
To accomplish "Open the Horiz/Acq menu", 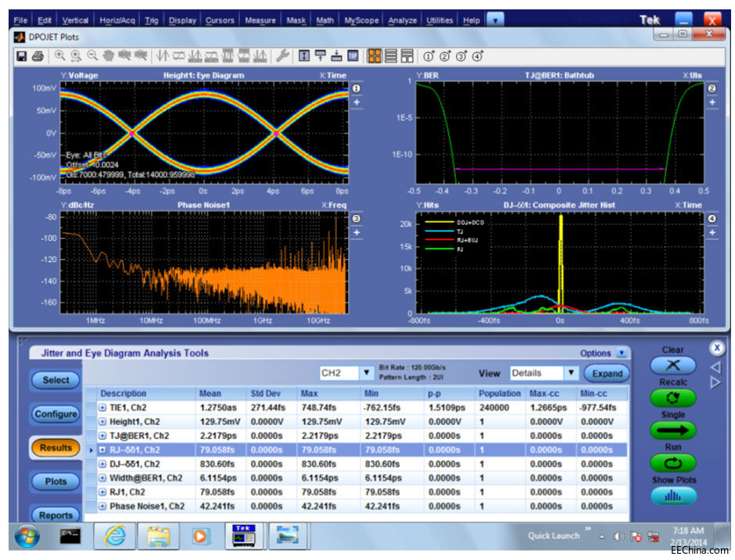I will [x=117, y=20].
